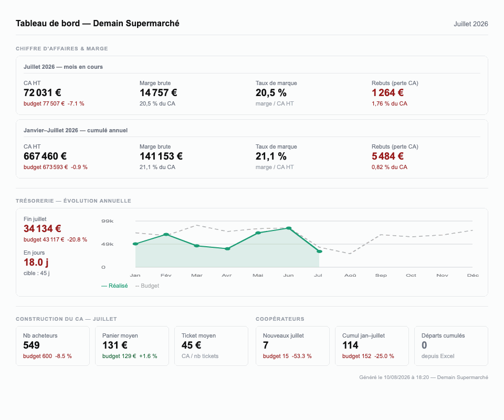Select the Marge brute 14 757 € figure
Image resolution: width=504 pixels, height=420 pixels.
[158, 93]
